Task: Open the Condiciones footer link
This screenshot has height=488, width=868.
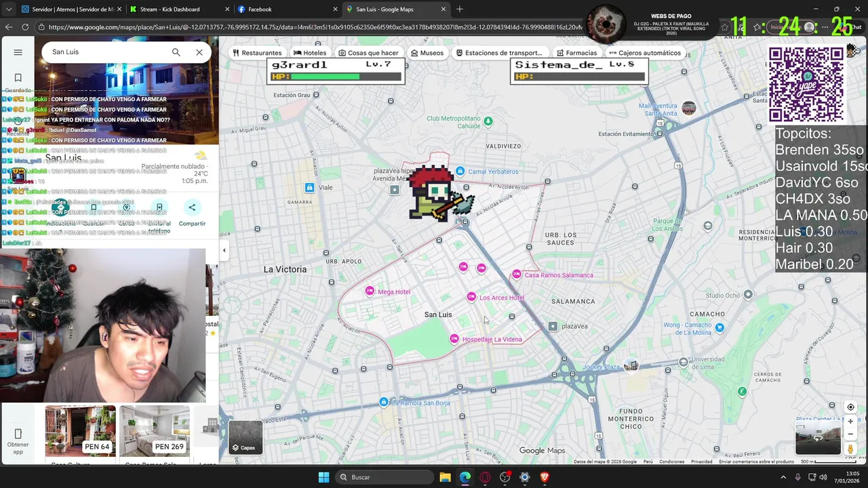Action: click(x=672, y=462)
